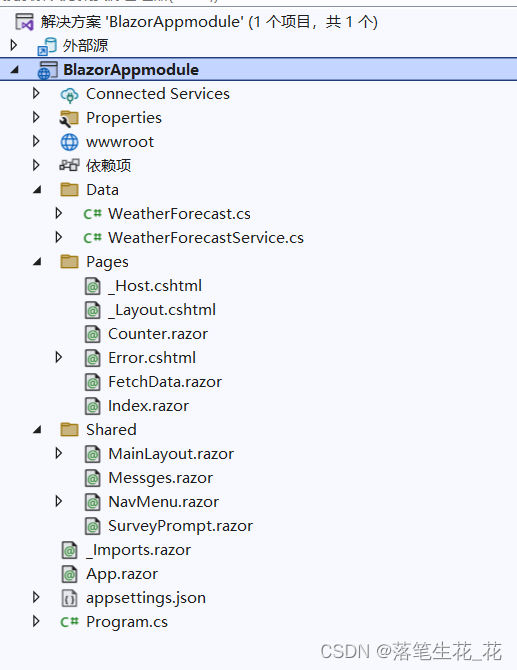Click the JSON file icon of appsettings.json
This screenshot has width=517, height=670.
70,598
